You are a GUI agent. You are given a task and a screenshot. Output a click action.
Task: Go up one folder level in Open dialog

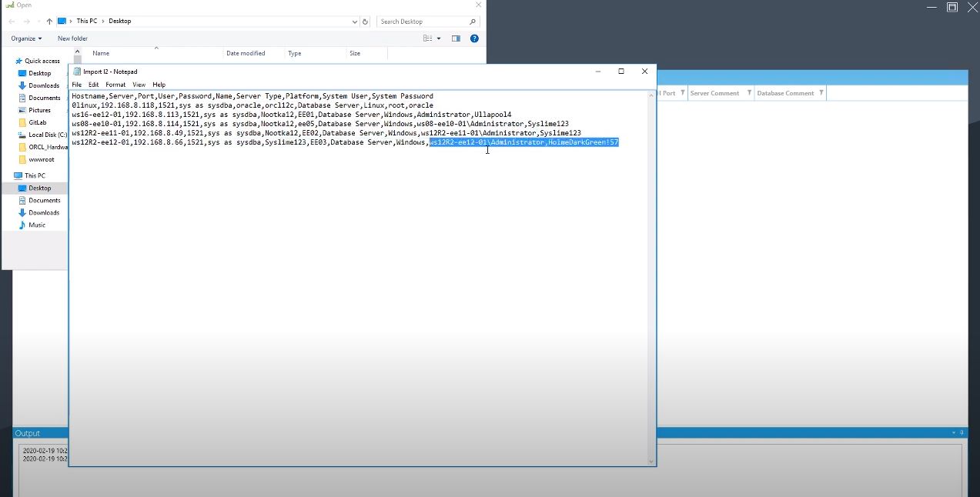coord(49,22)
